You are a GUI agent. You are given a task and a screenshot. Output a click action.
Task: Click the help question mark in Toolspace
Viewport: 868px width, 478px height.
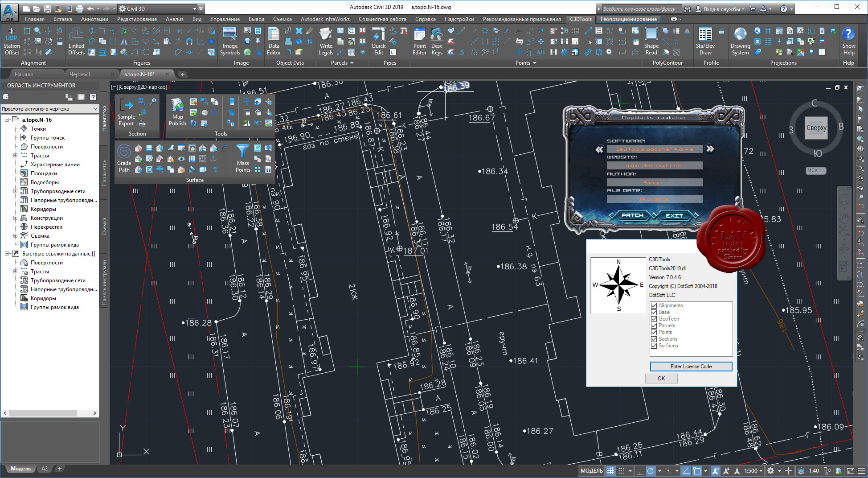(93, 97)
